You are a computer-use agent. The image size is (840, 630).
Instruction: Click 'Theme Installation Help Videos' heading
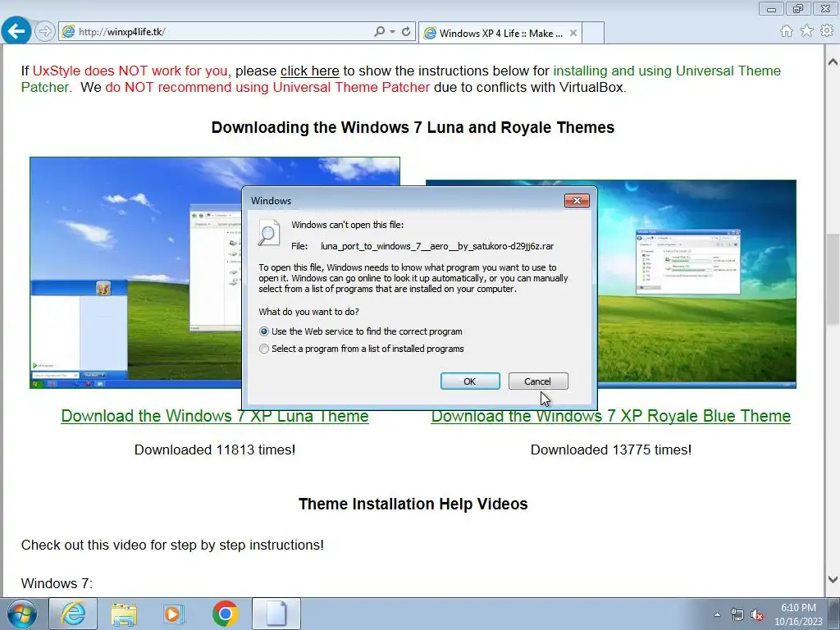tap(413, 504)
